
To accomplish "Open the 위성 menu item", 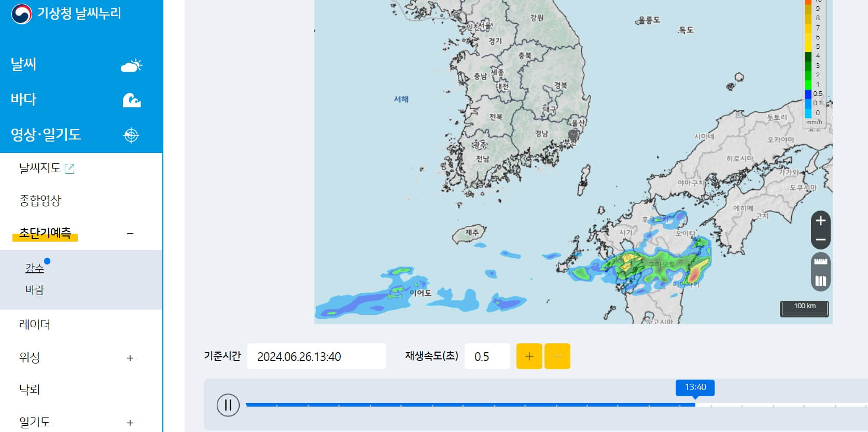I will (x=30, y=357).
